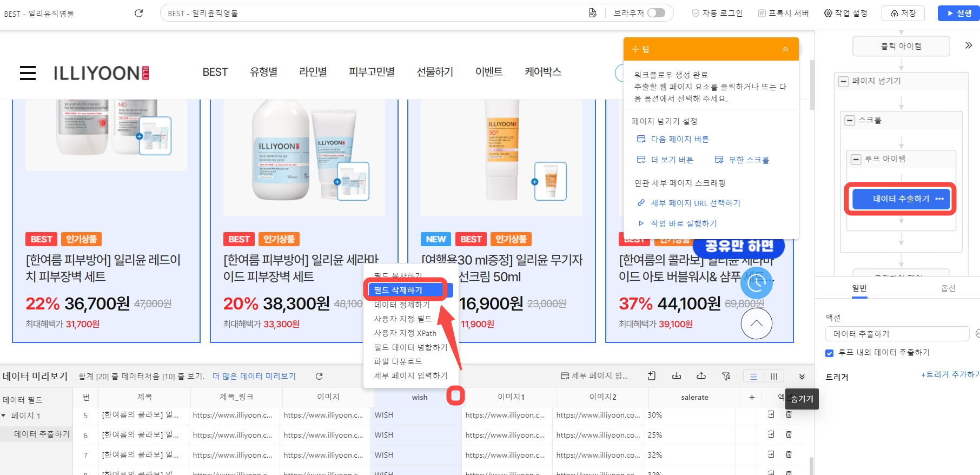Click the blue 실행 run button

point(959,13)
